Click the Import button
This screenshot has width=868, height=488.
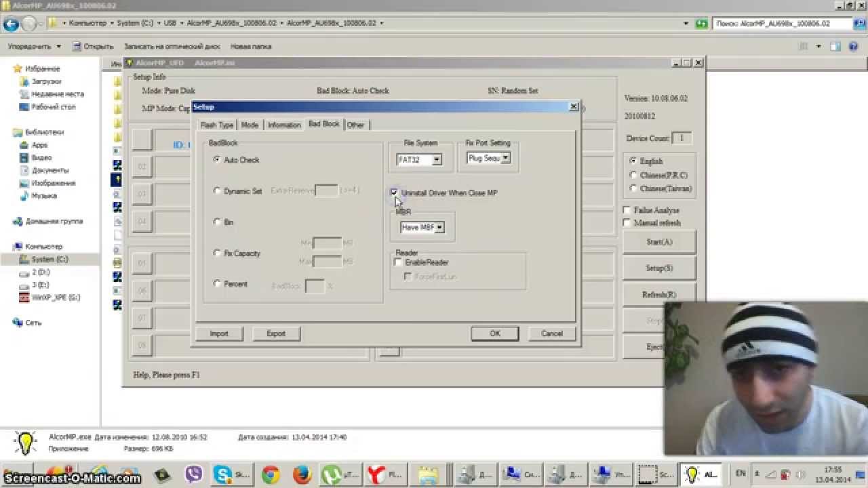point(219,333)
